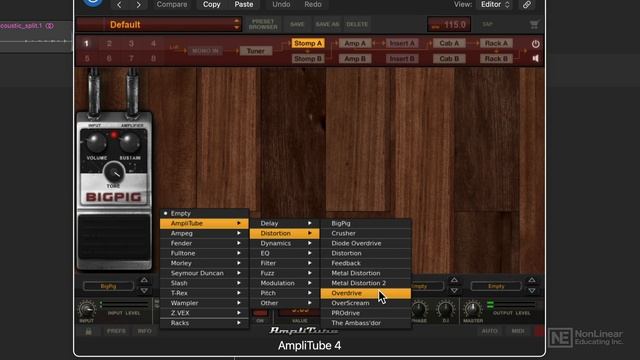Select signal chain preset 2
Screen dimensions: 640x360
109,43
